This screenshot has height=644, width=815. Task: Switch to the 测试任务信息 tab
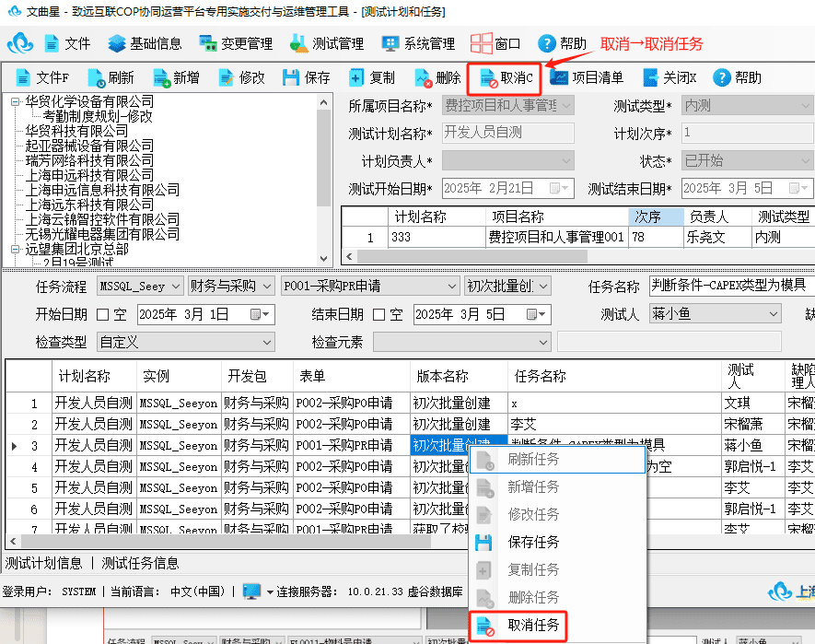[x=140, y=563]
